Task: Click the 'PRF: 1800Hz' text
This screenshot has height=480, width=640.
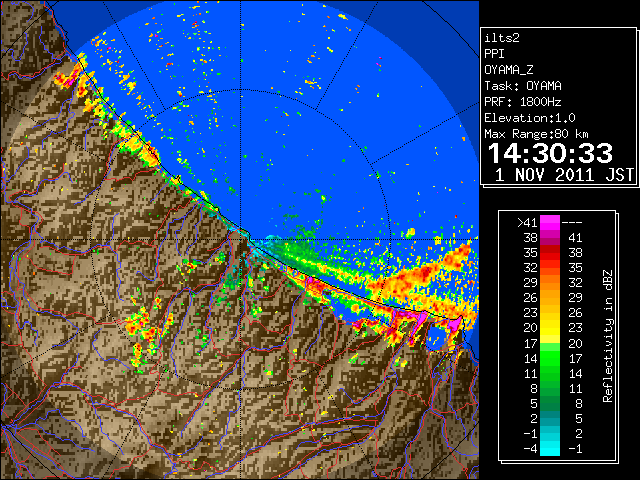Action: (523, 102)
